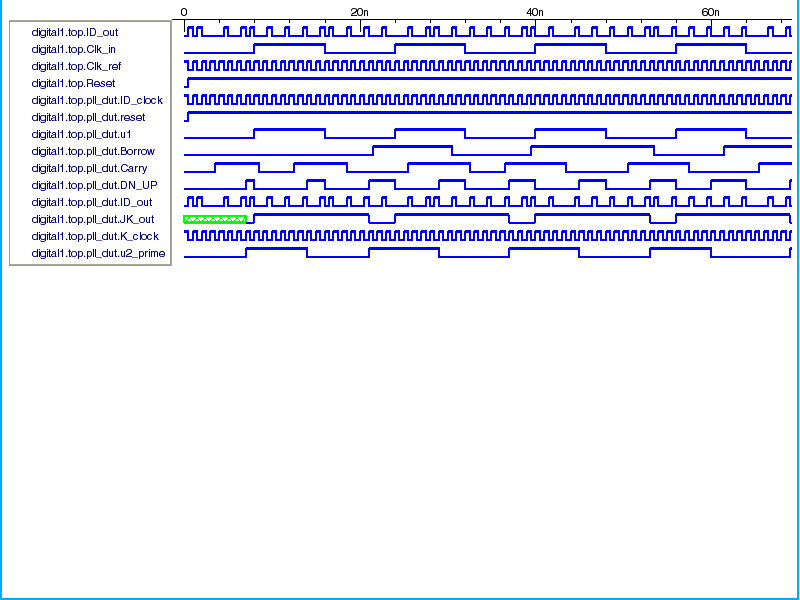Screen dimensions: 800x600
Task: Select the digital1.top.pll_dut.reset signal label
Action: (x=88, y=117)
